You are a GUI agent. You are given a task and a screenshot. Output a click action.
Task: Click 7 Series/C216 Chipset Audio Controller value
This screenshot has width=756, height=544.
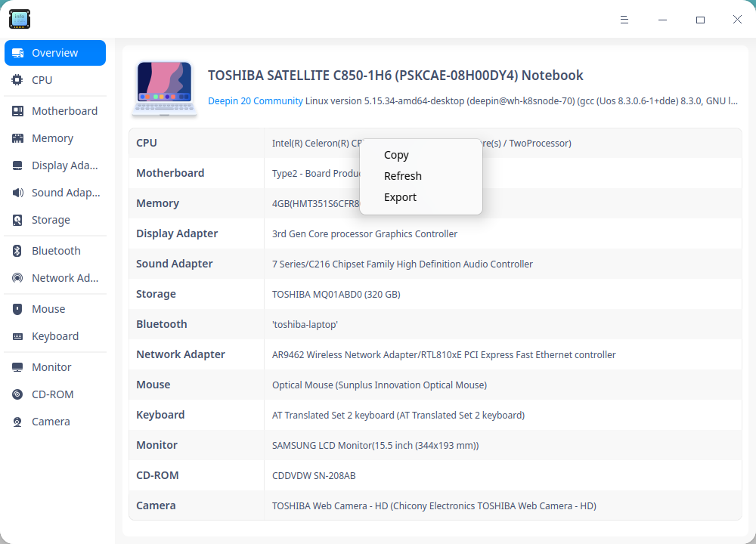coord(402,264)
